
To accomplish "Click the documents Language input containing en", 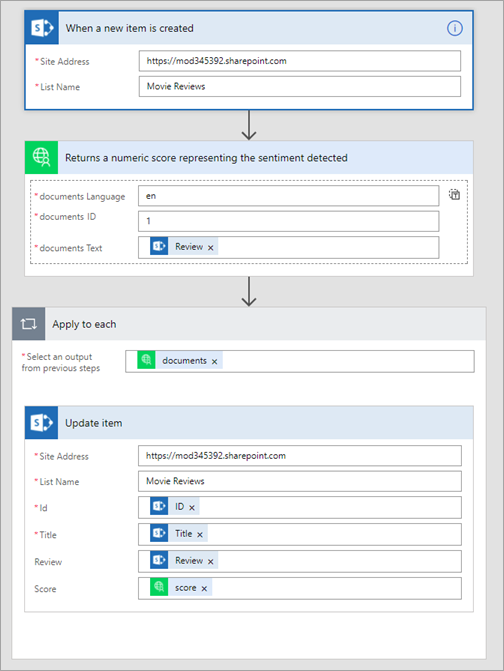I will [288, 196].
